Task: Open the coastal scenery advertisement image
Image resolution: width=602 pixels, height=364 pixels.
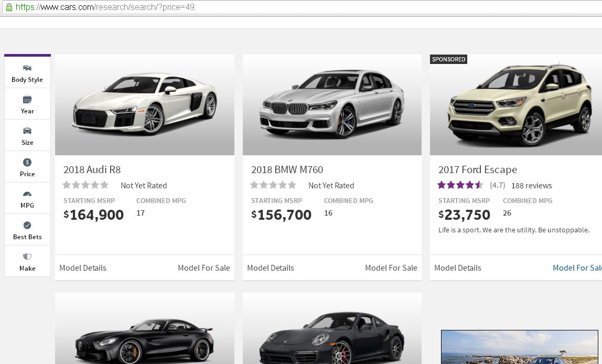Action: 520,347
